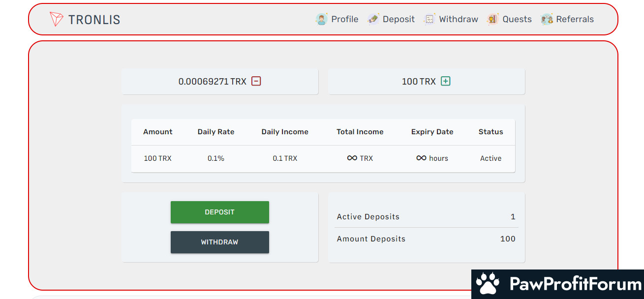The image size is (644, 299).
Task: Open the Quests navigation link
Action: (x=517, y=19)
